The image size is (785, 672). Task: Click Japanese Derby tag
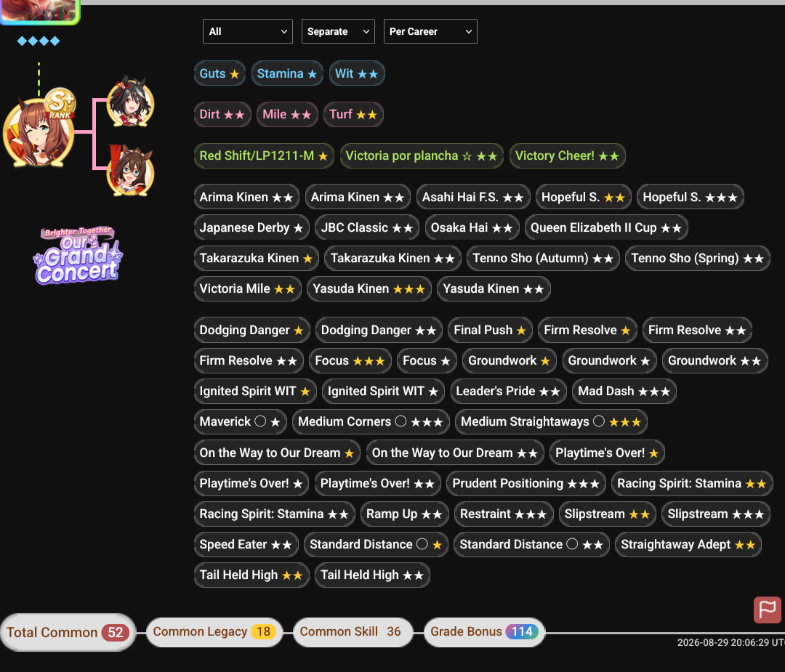[x=251, y=228]
